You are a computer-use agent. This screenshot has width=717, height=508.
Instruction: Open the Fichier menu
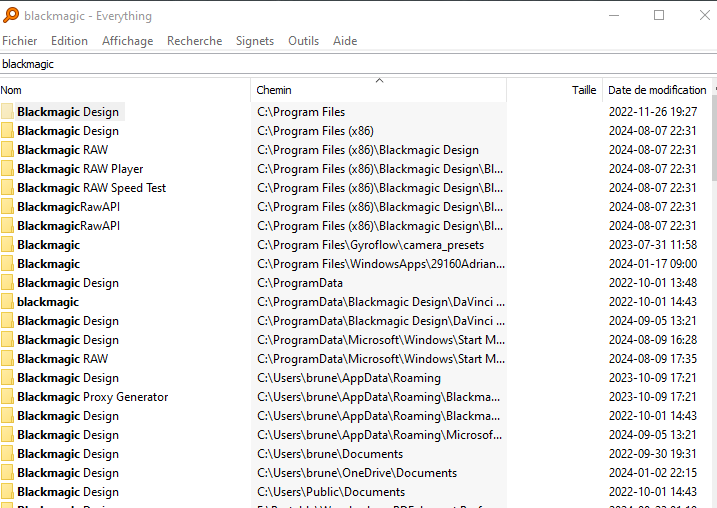click(20, 41)
